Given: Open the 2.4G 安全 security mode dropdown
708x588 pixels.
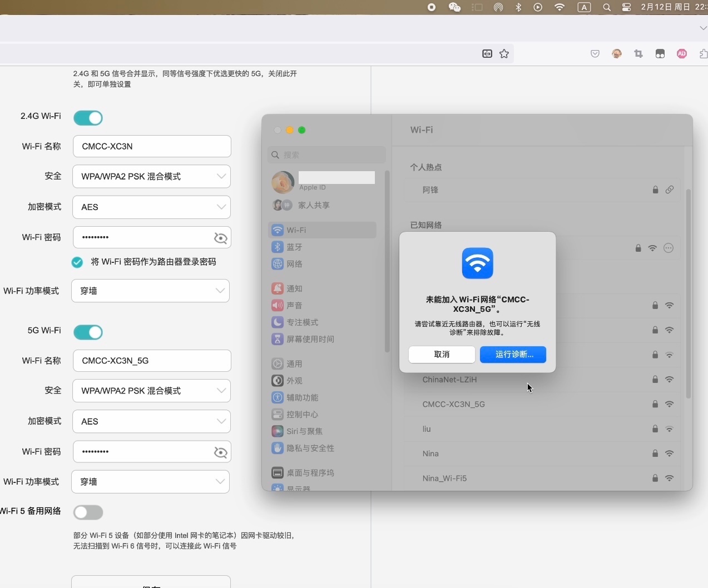Looking at the screenshot, I should point(151,176).
